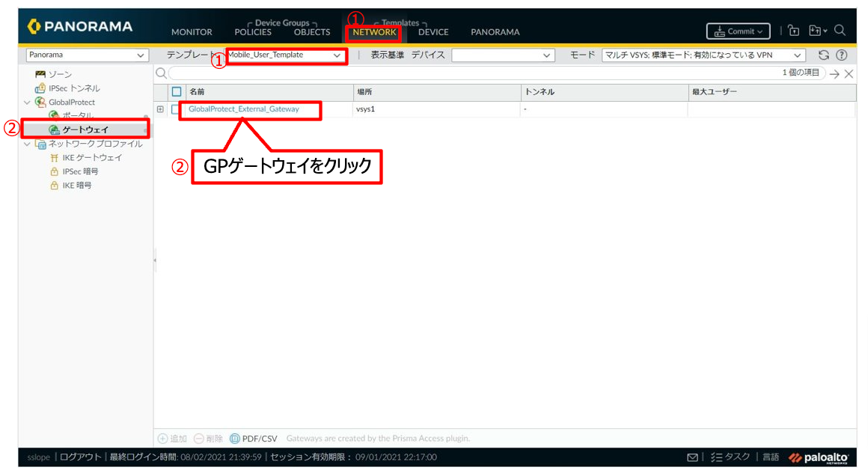Clear the filter with the X icon
Screen dimensions: 868x476
(x=849, y=73)
